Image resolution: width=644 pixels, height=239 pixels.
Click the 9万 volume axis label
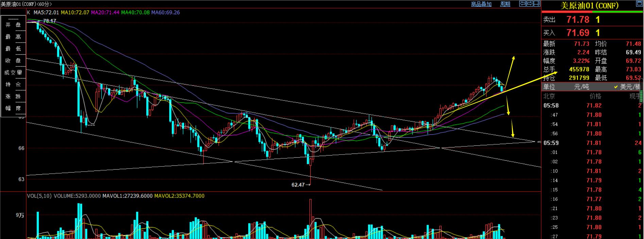(20, 215)
